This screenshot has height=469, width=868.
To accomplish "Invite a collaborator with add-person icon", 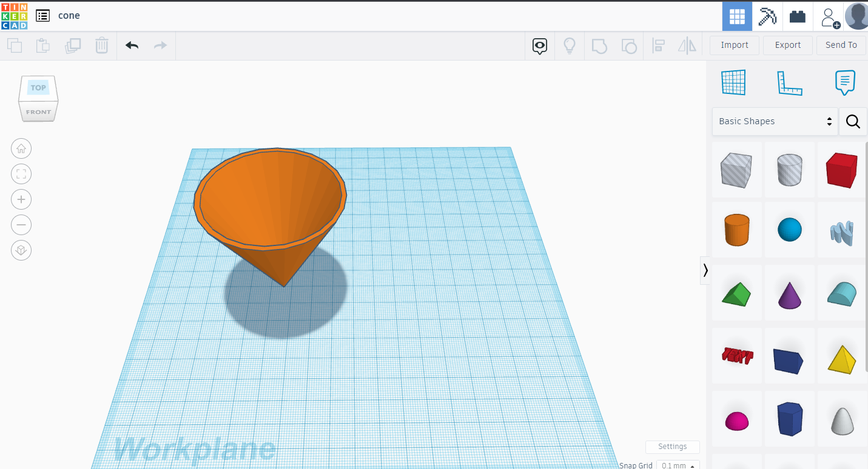I will pos(830,17).
